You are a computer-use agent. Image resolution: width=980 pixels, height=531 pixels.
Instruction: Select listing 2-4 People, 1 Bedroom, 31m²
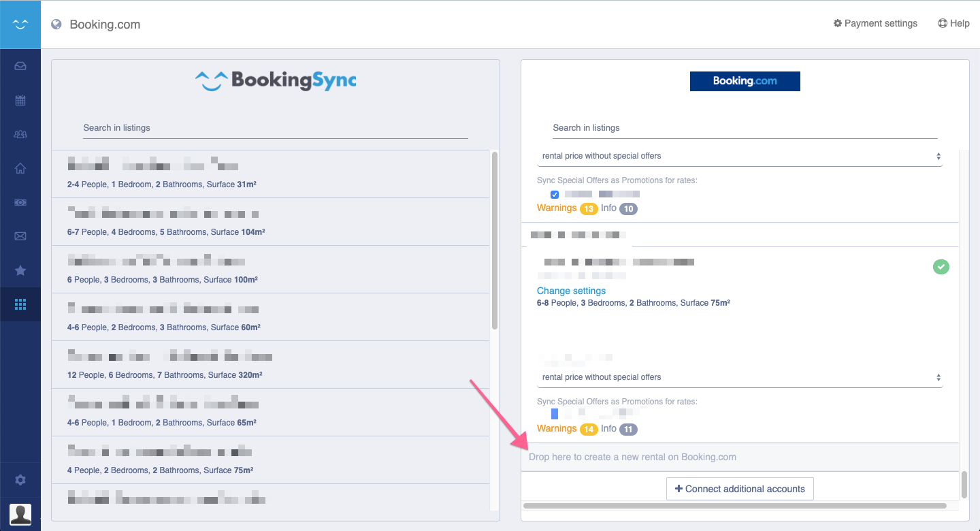(x=271, y=174)
